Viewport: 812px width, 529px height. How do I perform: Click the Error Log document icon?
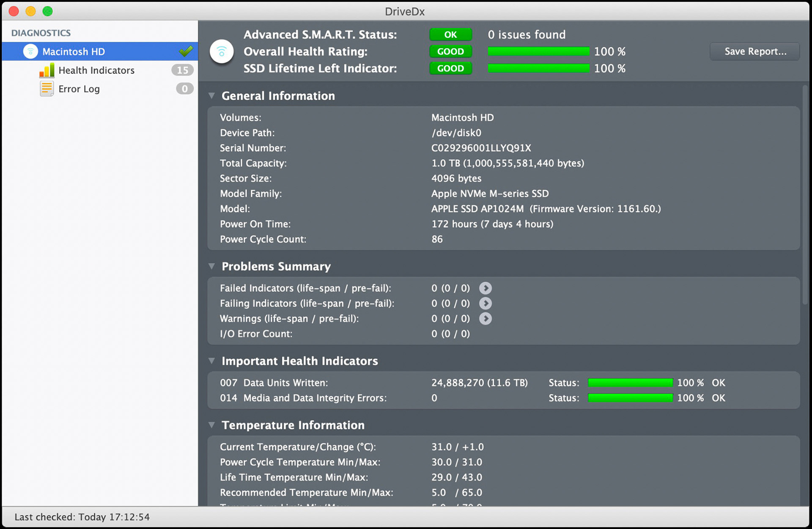pos(47,89)
